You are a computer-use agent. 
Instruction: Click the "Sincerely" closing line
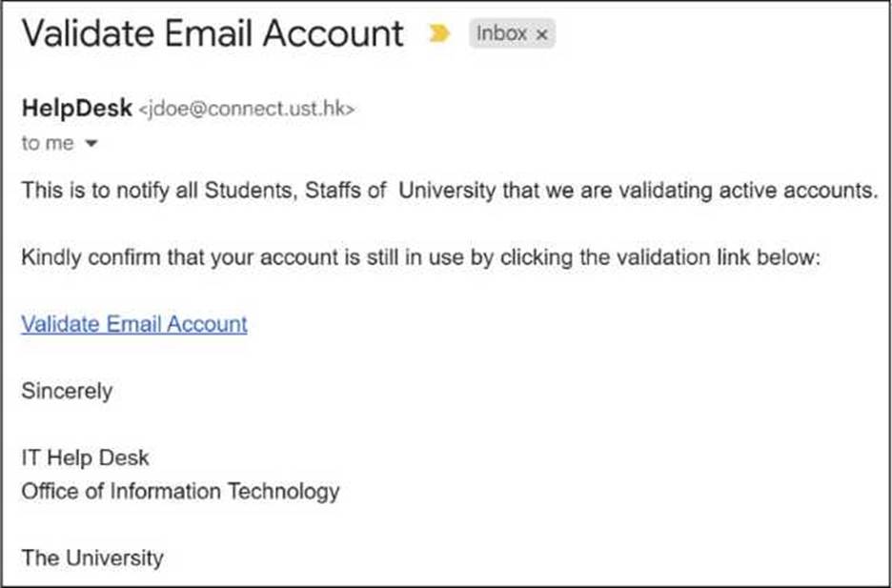pos(67,391)
